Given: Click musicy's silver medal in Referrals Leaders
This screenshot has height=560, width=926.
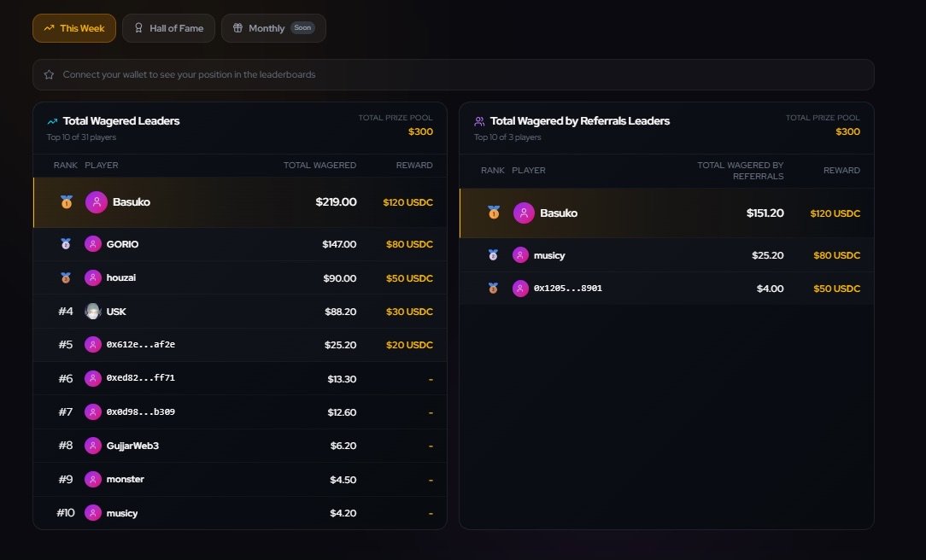Looking at the screenshot, I should click(493, 255).
